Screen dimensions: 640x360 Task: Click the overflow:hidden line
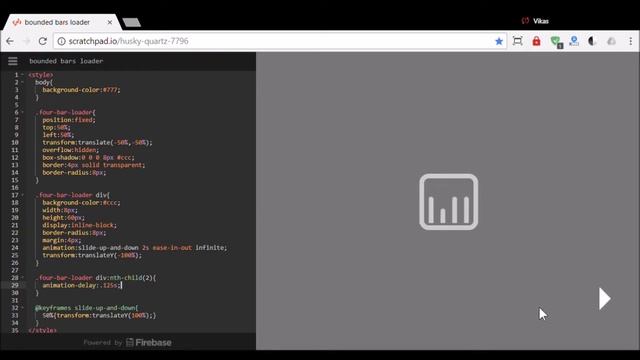[x=70, y=150]
